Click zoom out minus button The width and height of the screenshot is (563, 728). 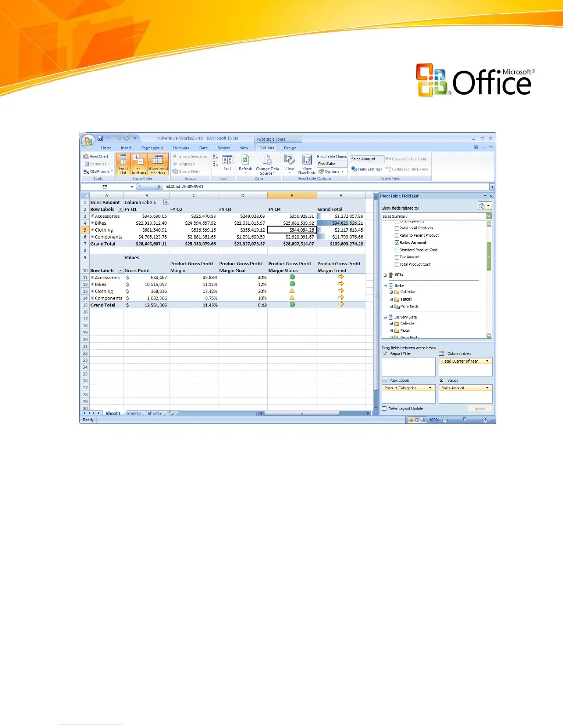[x=445, y=420]
